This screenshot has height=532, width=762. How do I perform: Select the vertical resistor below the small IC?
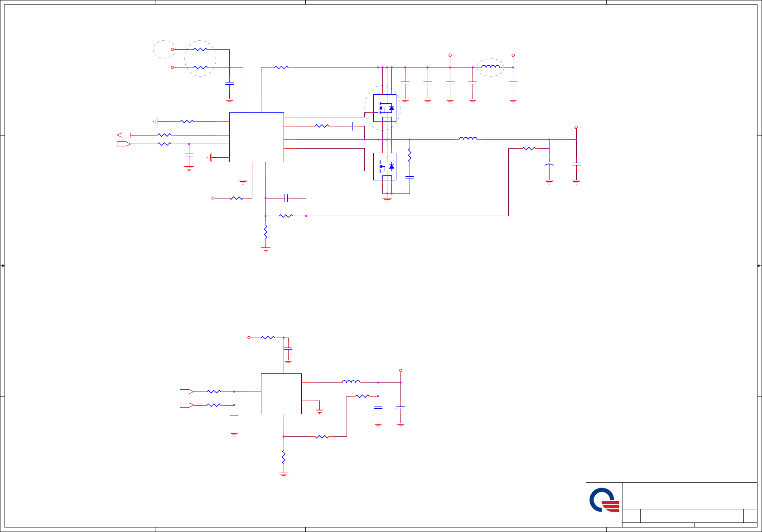(x=284, y=457)
